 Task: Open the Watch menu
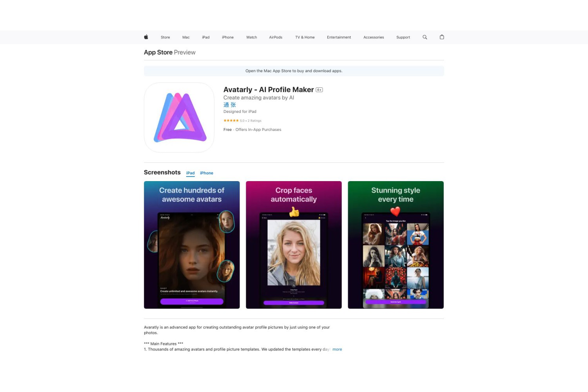pos(252,37)
